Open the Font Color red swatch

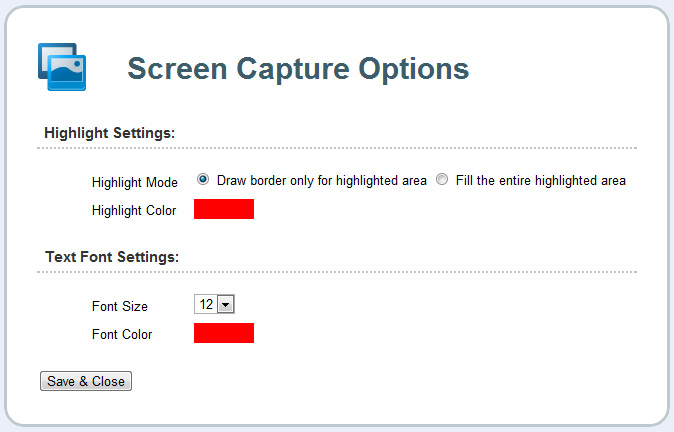coord(224,333)
